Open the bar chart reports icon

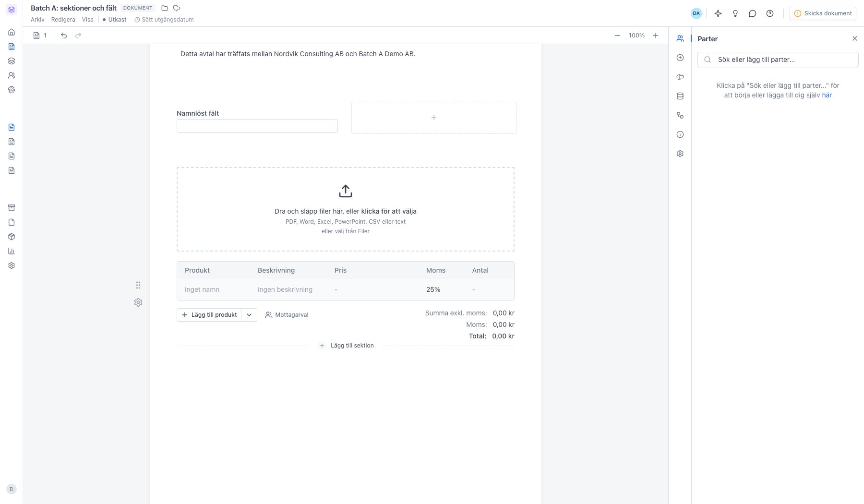[x=12, y=251]
